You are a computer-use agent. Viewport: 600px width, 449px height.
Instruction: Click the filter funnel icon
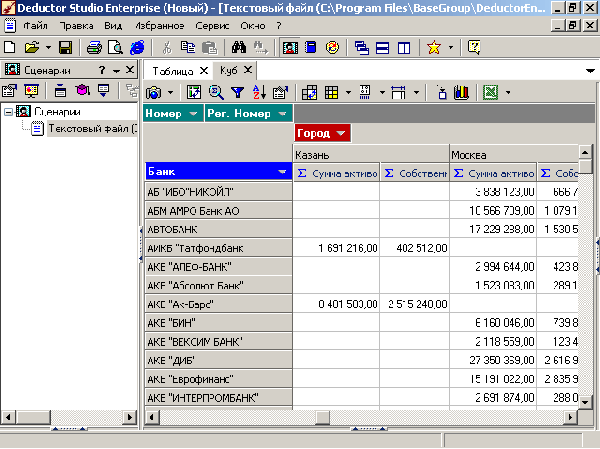[x=237, y=92]
